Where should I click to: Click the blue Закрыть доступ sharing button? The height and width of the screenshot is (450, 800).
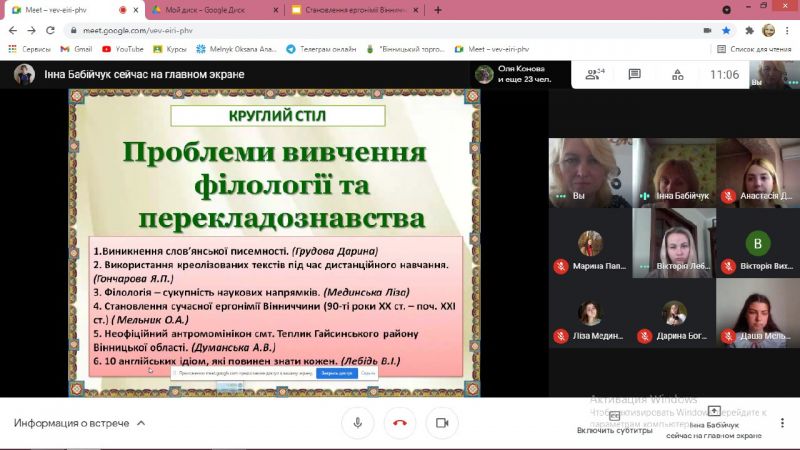[337, 373]
